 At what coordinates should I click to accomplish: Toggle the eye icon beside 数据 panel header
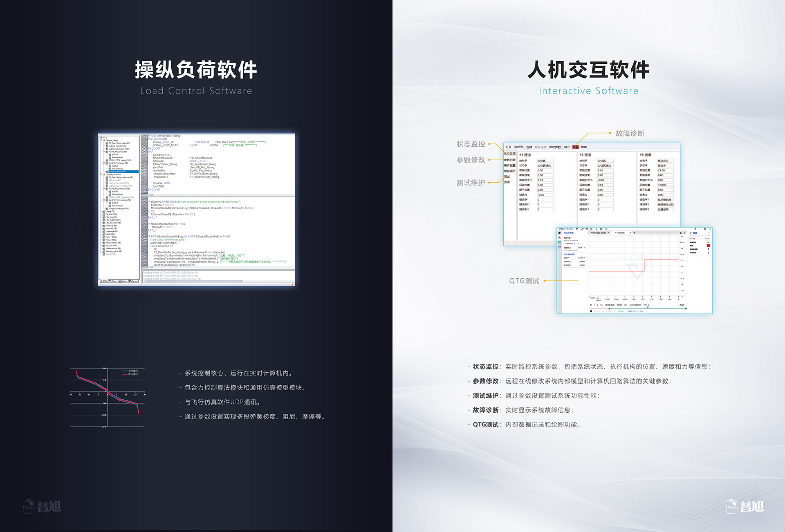[691, 233]
